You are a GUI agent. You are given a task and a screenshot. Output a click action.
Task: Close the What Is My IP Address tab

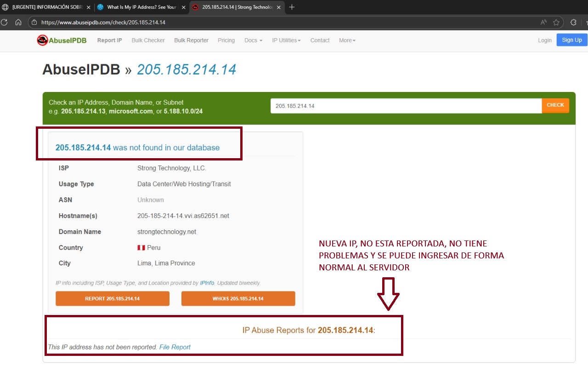[x=183, y=7]
